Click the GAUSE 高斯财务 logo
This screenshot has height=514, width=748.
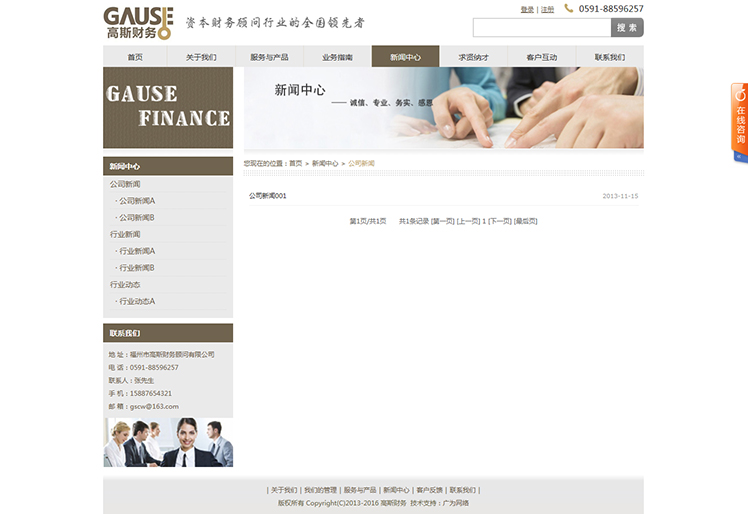point(138,22)
